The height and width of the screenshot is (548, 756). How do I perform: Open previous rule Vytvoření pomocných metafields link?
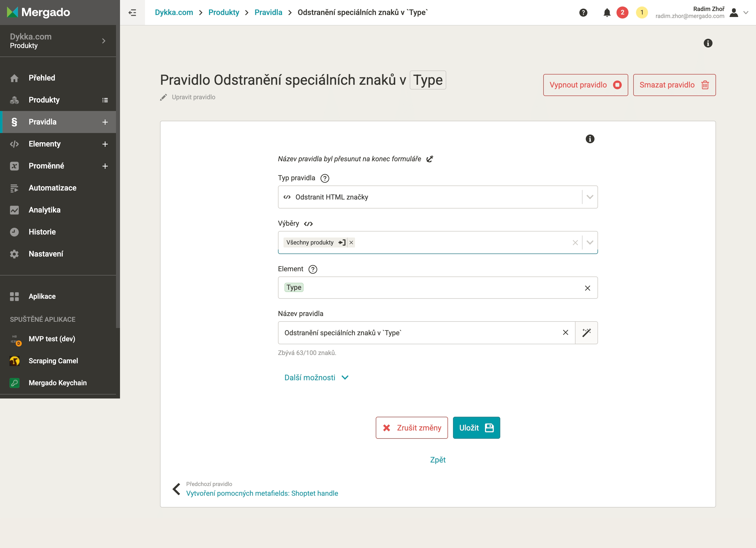(262, 493)
